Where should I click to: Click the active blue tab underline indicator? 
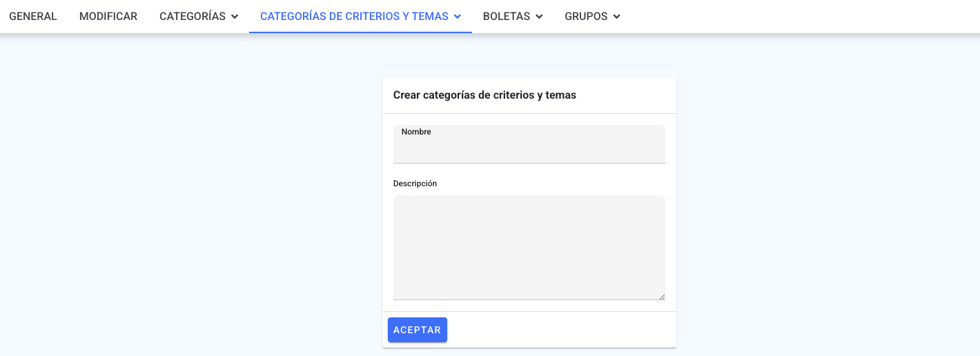360,32
